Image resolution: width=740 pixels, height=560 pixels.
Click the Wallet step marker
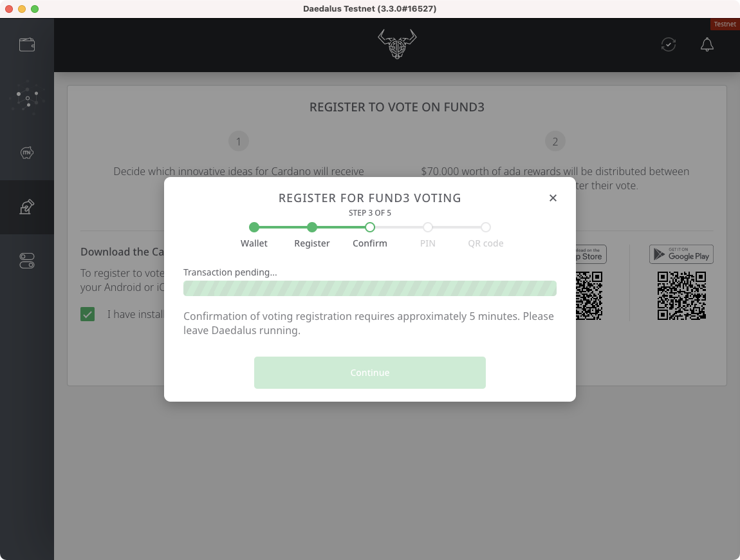254,227
